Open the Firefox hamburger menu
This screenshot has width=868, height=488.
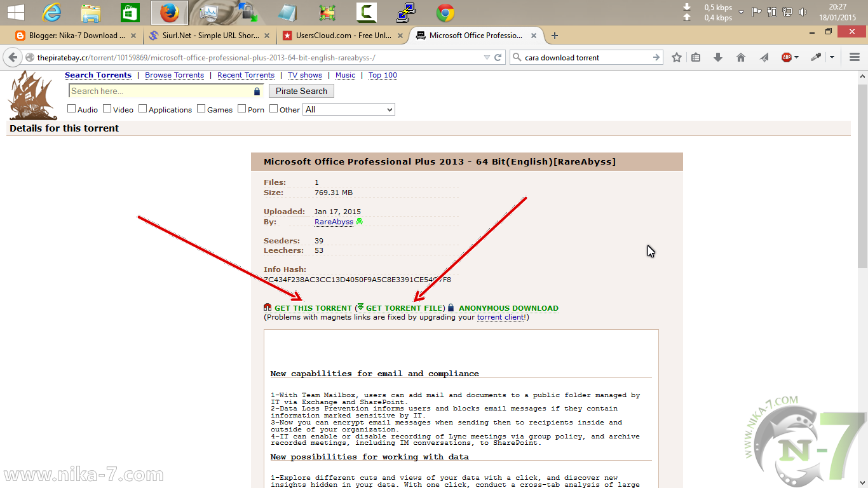[x=855, y=57]
